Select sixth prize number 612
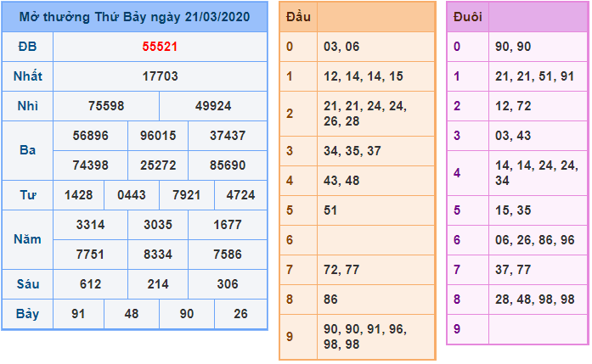 coord(90,284)
